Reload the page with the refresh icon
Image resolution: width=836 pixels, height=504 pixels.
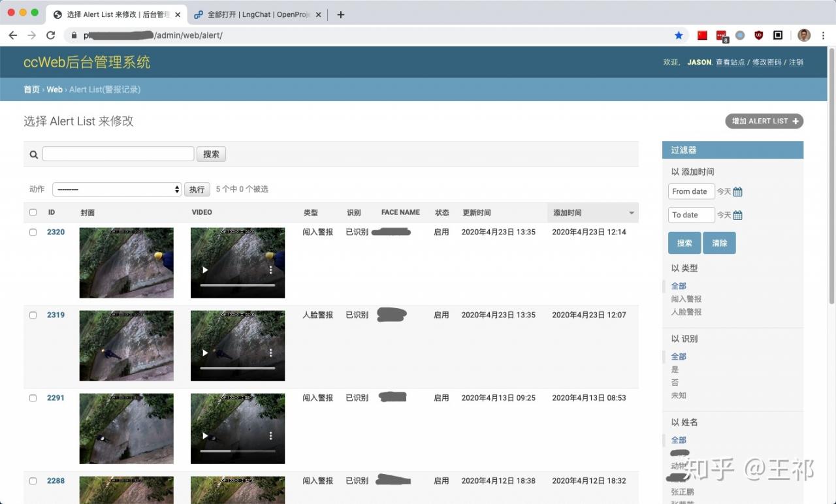[50, 35]
